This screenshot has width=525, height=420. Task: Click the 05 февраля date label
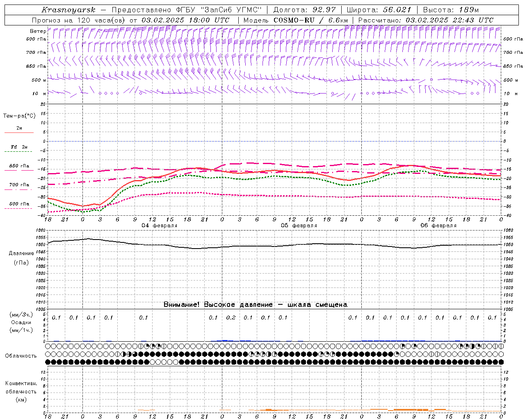299,226
